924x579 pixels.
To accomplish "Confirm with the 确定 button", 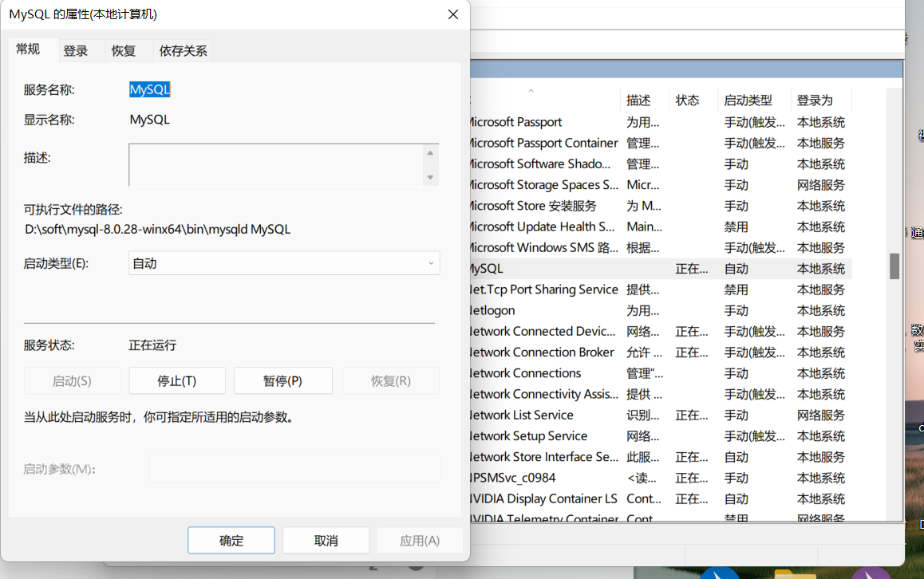I will 231,541.
